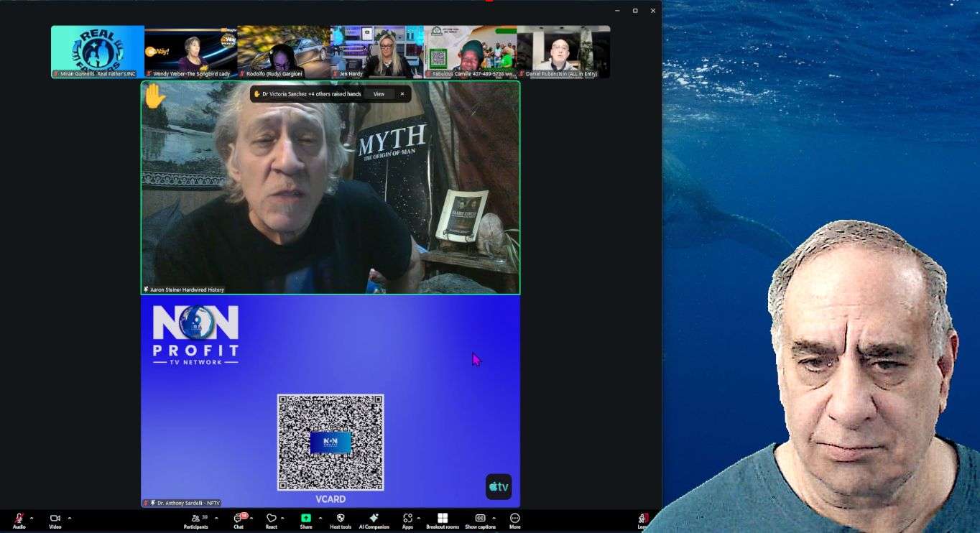This screenshot has height=533, width=980.
Task: Expand the video options arrow next to Video
Action: click(70, 518)
